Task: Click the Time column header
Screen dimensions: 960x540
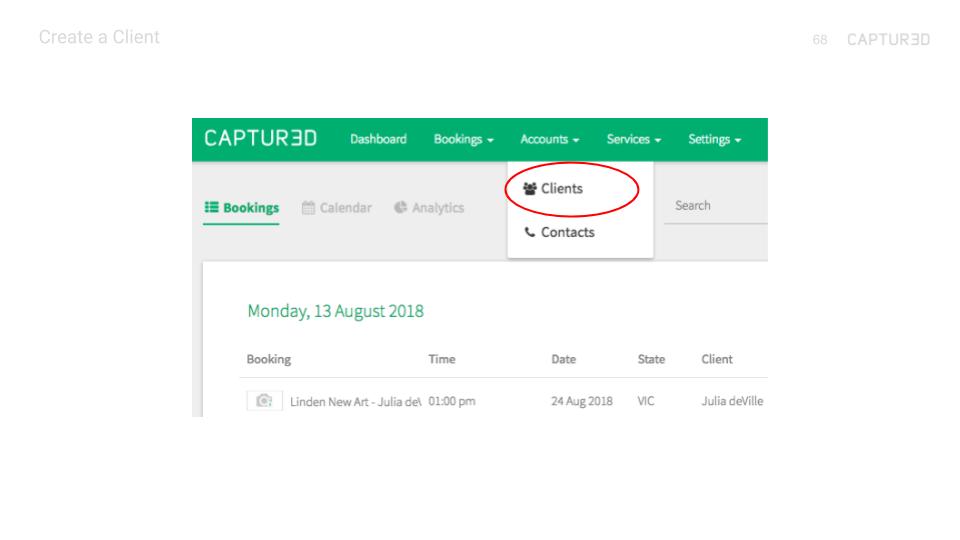Action: pos(441,359)
